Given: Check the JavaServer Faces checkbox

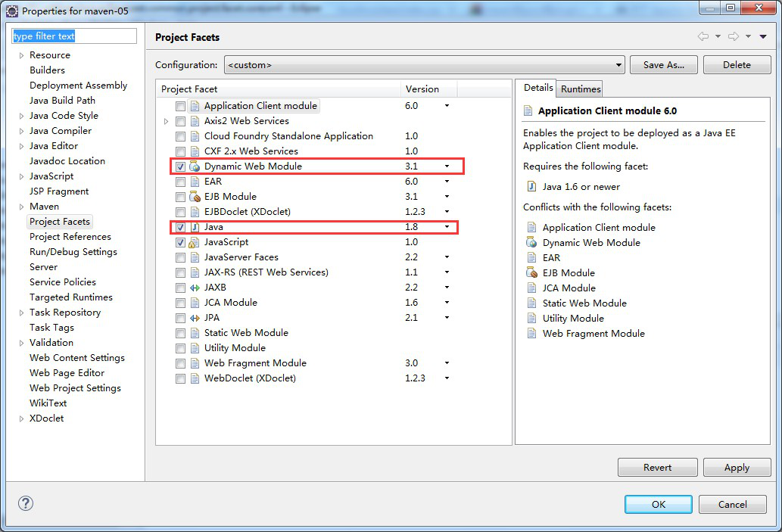Looking at the screenshot, I should [x=180, y=258].
